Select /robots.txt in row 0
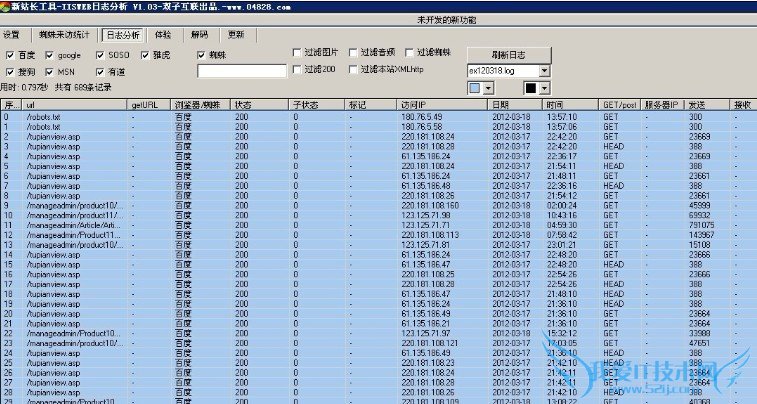The image size is (757, 404). 43,117
